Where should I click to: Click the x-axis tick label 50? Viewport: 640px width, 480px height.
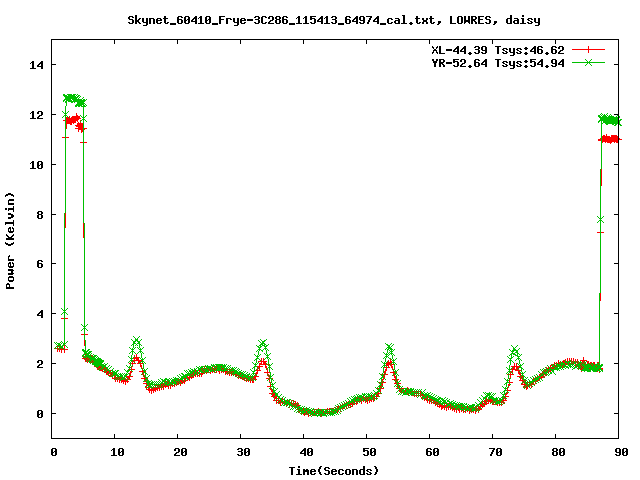coord(369,452)
